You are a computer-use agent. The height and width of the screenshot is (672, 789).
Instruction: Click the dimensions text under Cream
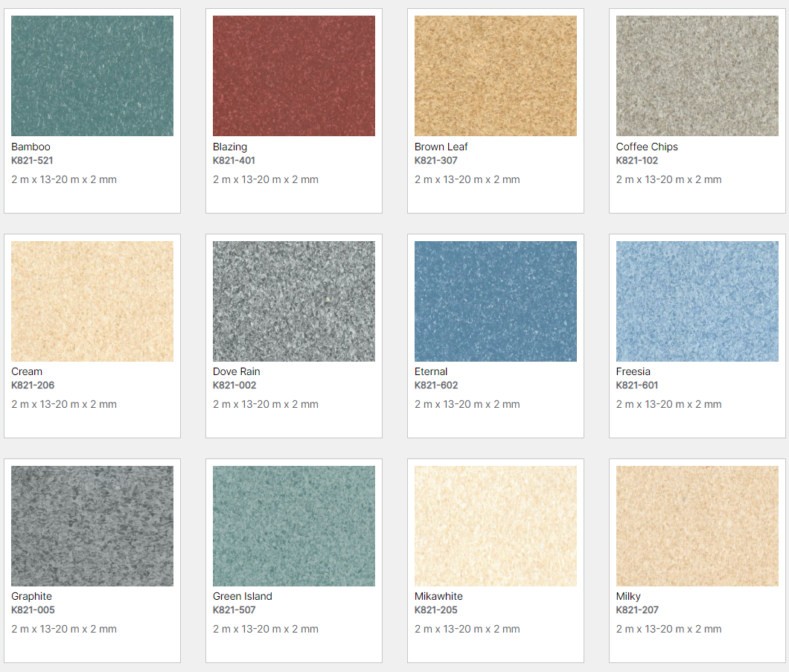(64, 404)
